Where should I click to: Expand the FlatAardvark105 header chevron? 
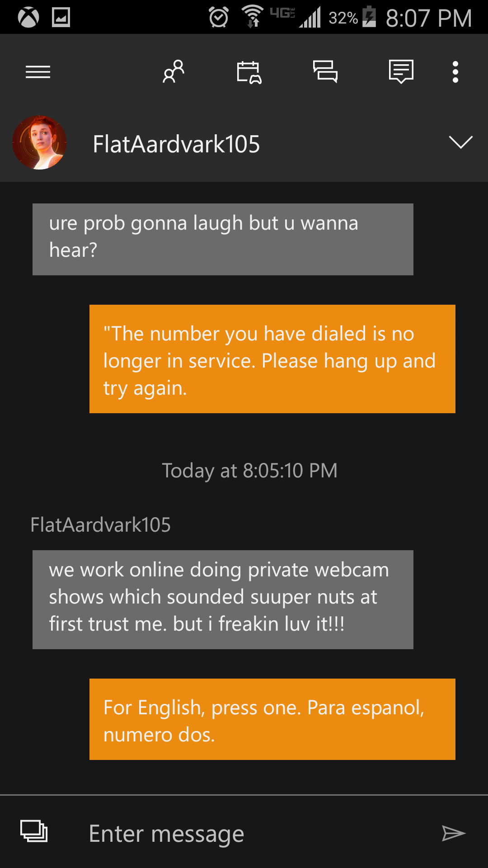click(460, 142)
